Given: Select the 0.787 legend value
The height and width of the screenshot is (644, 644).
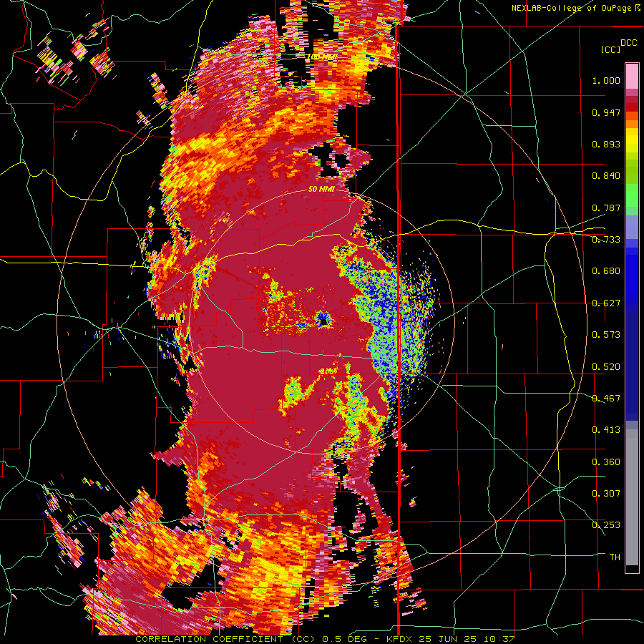Looking at the screenshot, I should pyautogui.click(x=606, y=208).
